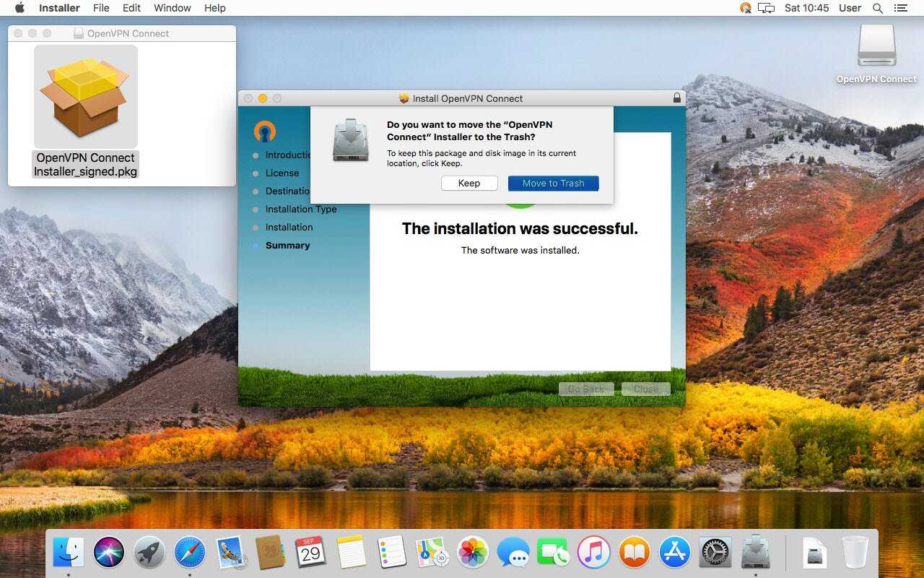Click the OpenVPN status icon in menu bar
The width and height of the screenshot is (924, 578).
(746, 8)
